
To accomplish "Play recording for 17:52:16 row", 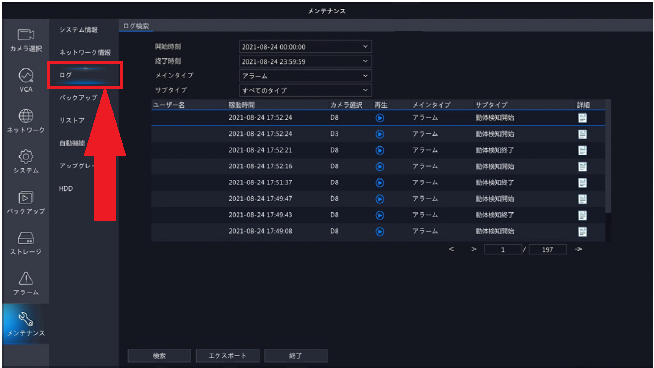I will [380, 166].
